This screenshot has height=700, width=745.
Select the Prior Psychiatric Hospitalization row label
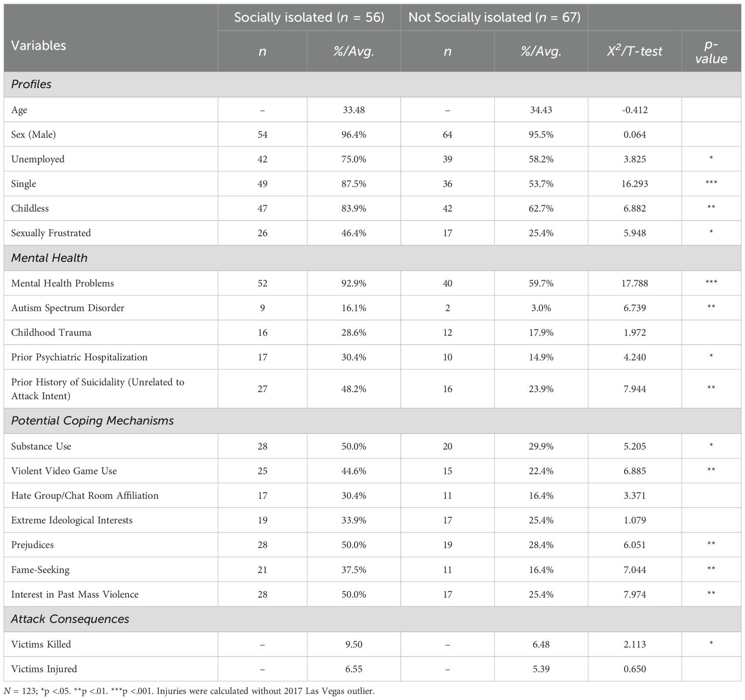[x=79, y=357]
